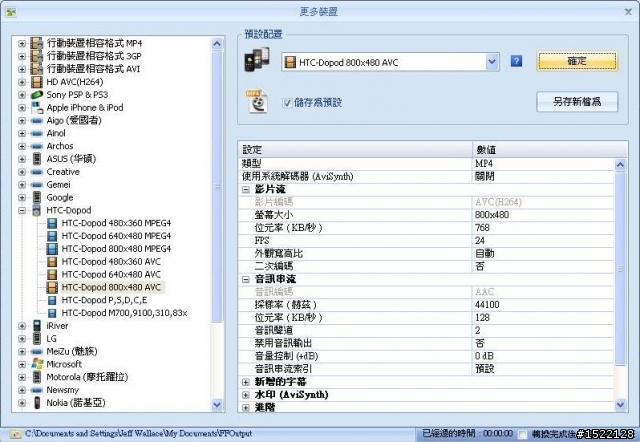Select the MeiZu (魅族) device entry
Image resolution: width=640 pixels, height=442 pixels.
pyautogui.click(x=72, y=351)
